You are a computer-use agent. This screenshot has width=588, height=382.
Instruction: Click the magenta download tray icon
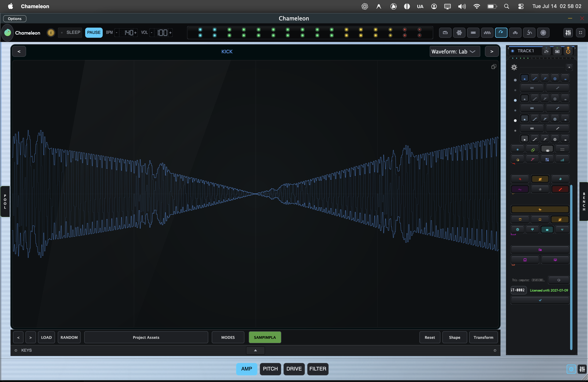click(x=555, y=260)
